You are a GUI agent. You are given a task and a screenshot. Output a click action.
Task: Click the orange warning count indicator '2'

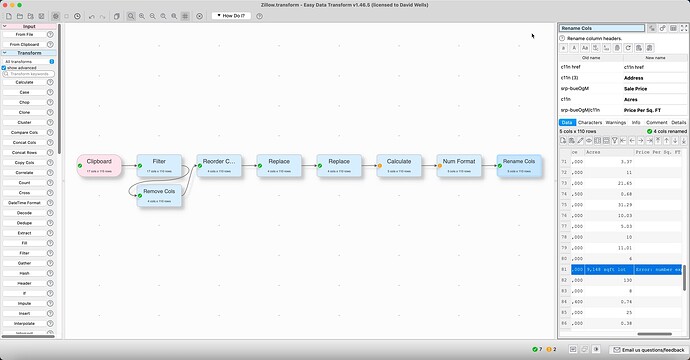click(551, 349)
